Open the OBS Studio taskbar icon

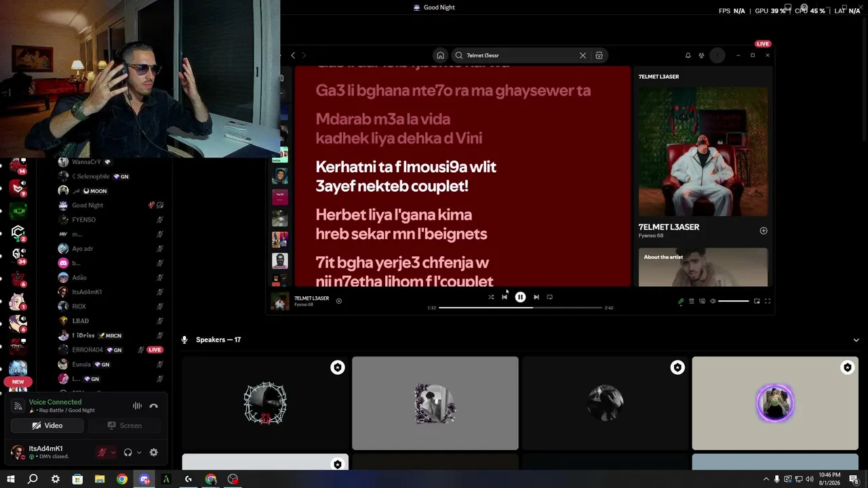point(233,479)
